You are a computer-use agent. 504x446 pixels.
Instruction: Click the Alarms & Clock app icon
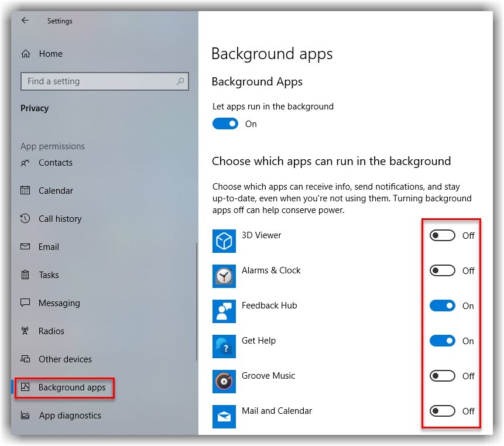coord(224,276)
